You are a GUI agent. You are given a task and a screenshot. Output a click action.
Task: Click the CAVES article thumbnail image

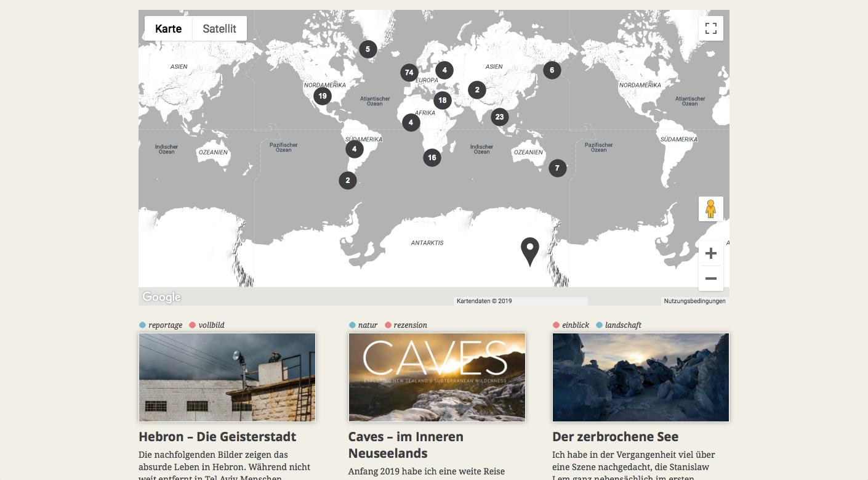click(436, 377)
